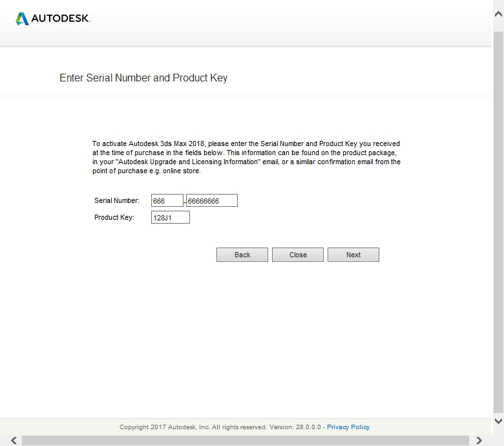Click the vertical scrollbar down arrow
Screen dimensions: 504x446
(x=498, y=421)
